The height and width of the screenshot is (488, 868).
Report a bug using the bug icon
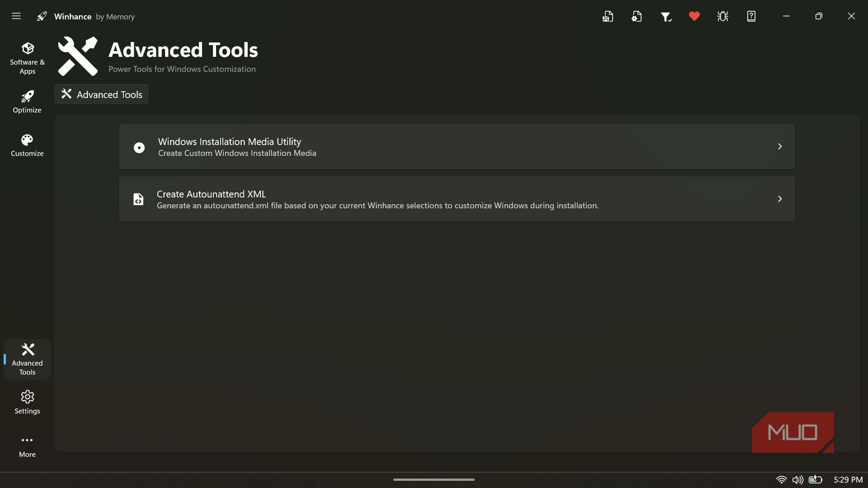722,16
